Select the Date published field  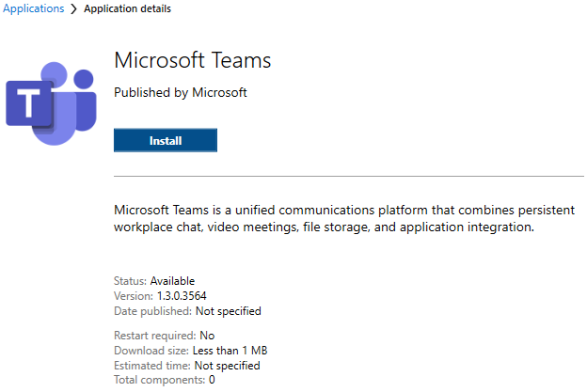[x=187, y=311]
